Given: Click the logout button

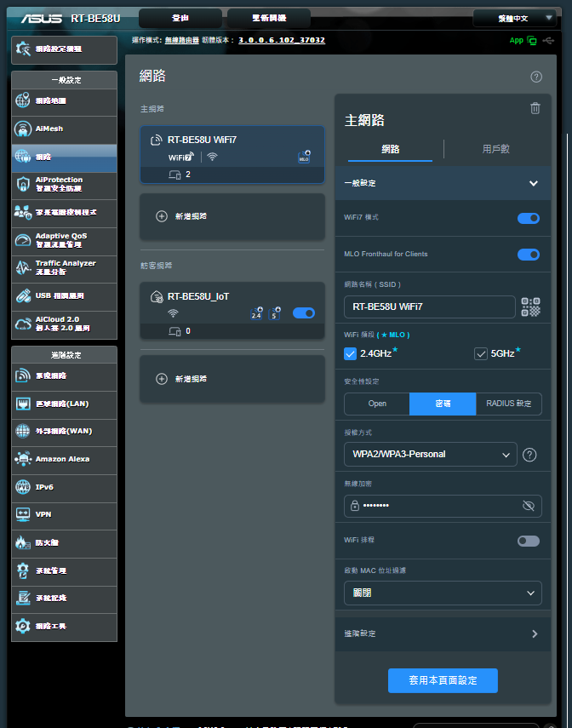Looking at the screenshot, I should coord(180,18).
